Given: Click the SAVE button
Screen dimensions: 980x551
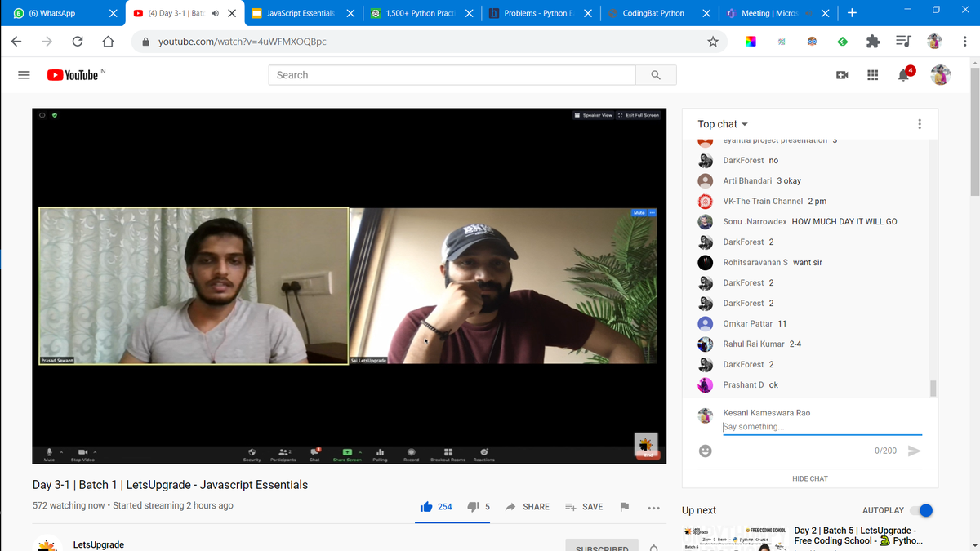Looking at the screenshot, I should [584, 507].
